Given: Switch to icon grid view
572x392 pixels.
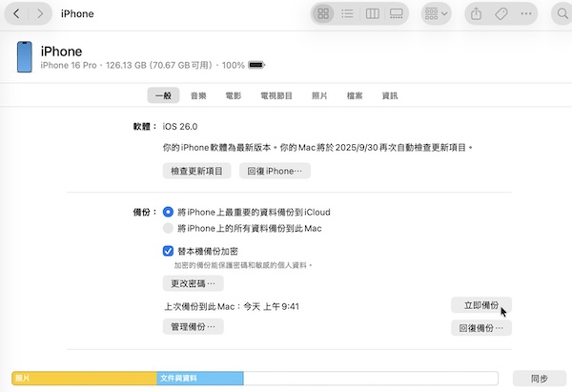Looking at the screenshot, I should pos(323,14).
